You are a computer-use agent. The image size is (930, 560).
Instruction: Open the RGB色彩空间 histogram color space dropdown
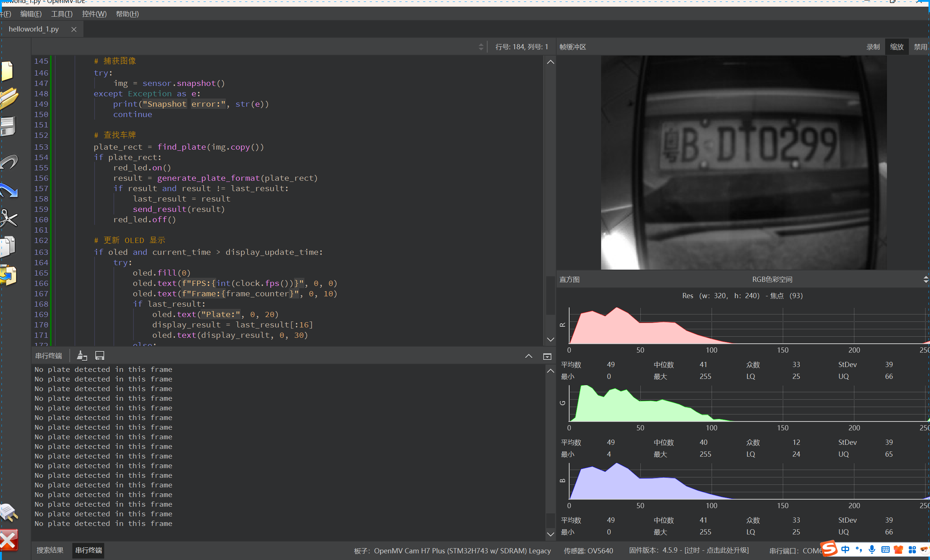coord(772,279)
